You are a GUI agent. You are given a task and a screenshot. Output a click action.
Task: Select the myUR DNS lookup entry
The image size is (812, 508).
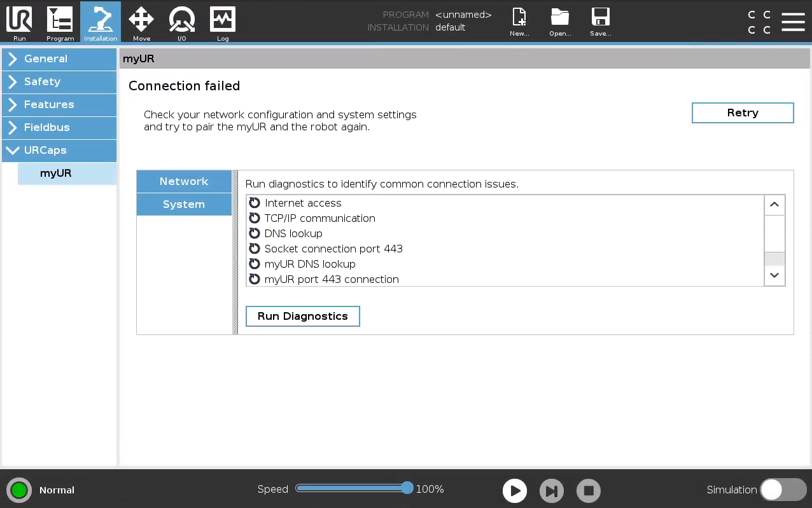[310, 264]
